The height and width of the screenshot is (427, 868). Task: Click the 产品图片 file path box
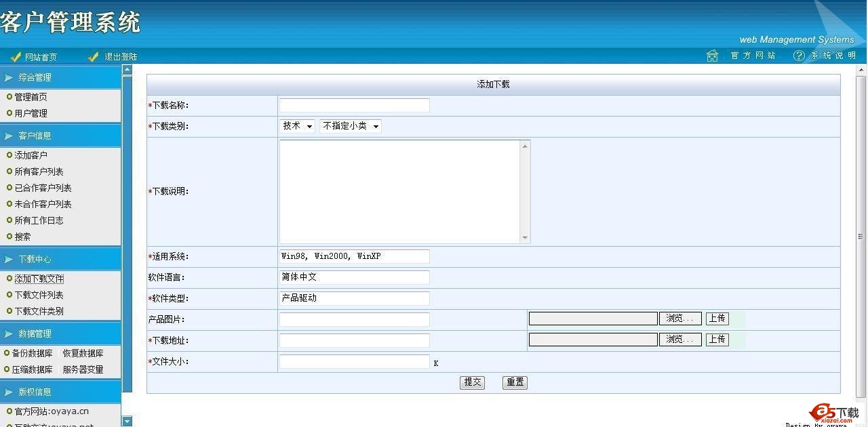pos(593,319)
